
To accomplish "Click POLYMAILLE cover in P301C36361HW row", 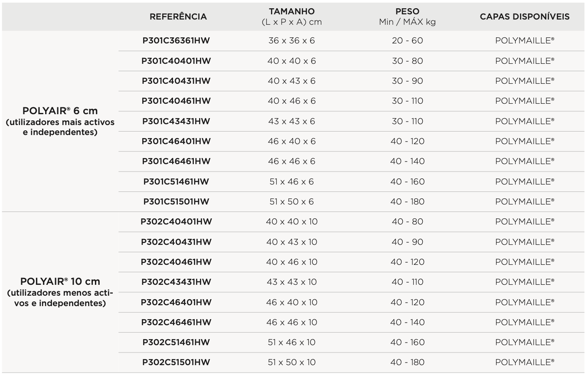I will pos(525,41).
